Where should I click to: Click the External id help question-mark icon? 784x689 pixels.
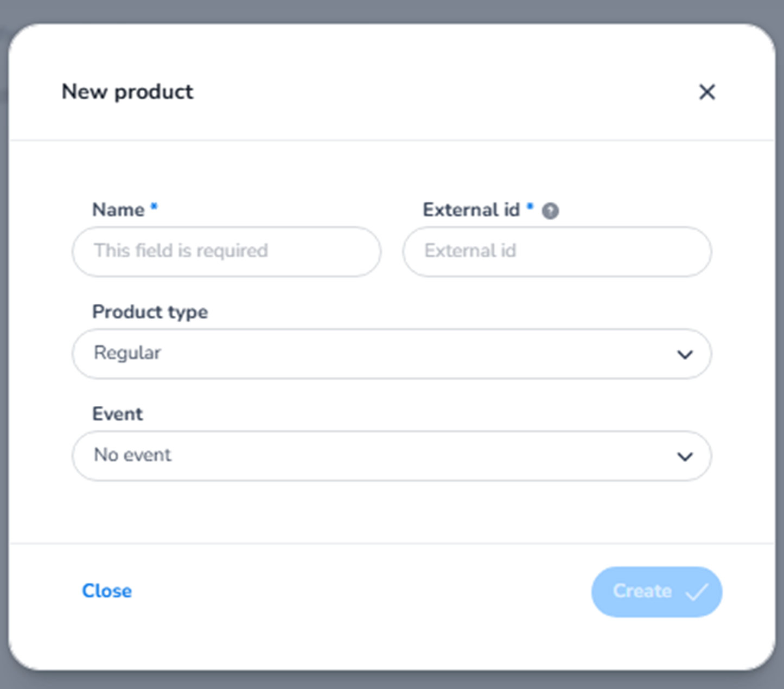[x=550, y=211]
